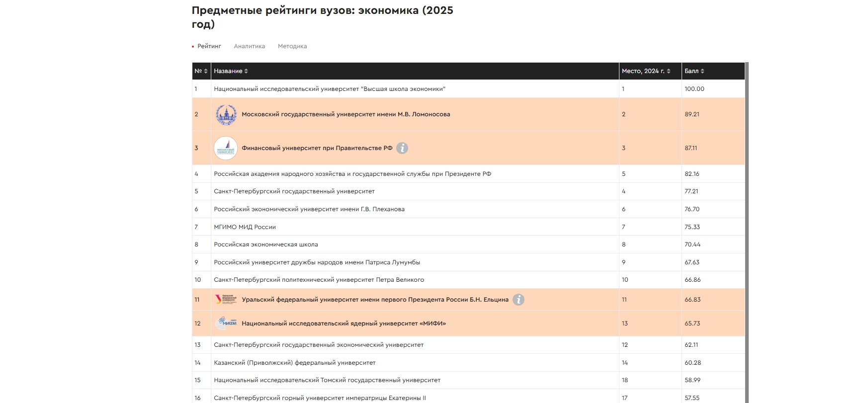Open Национальный исследовательский ядерный университет «МИФИ» link
868x403 pixels.
[344, 323]
